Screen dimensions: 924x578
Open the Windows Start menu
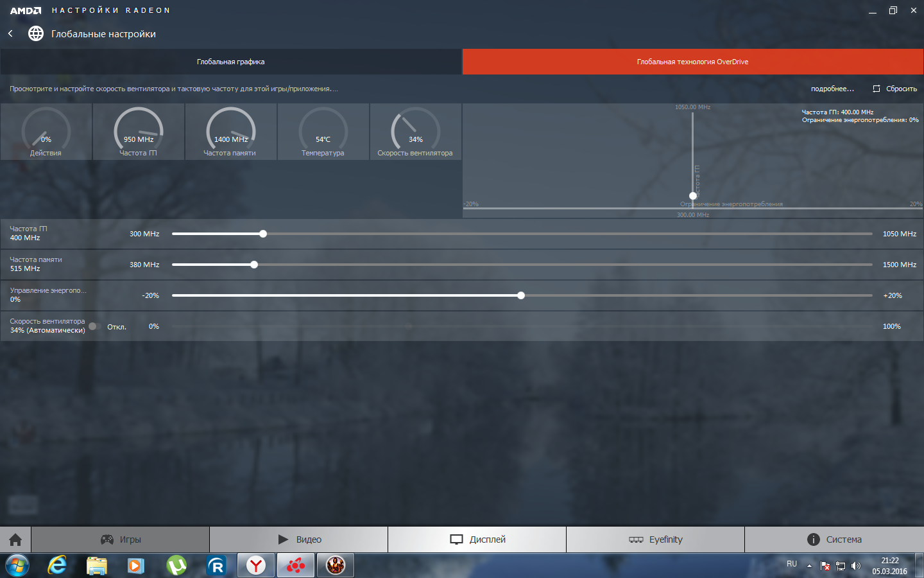[x=17, y=565]
